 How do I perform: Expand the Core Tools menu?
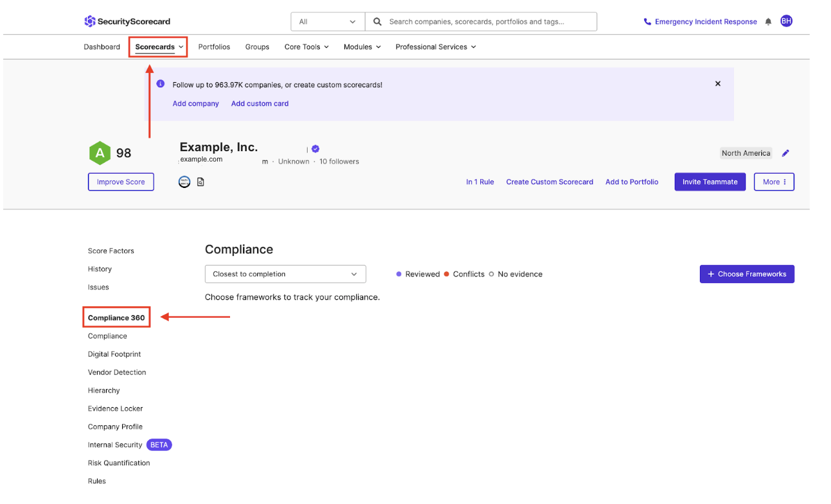pyautogui.click(x=306, y=47)
